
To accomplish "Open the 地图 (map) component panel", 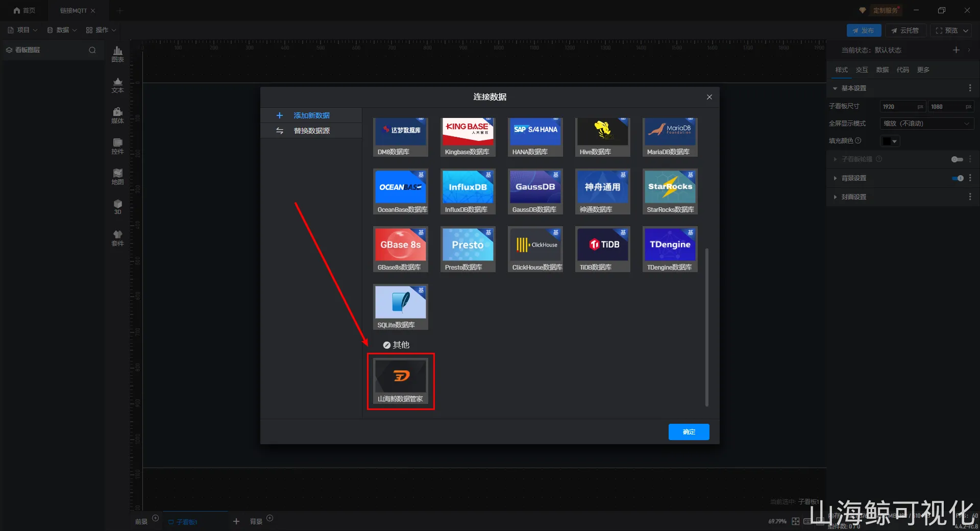I will pyautogui.click(x=117, y=177).
